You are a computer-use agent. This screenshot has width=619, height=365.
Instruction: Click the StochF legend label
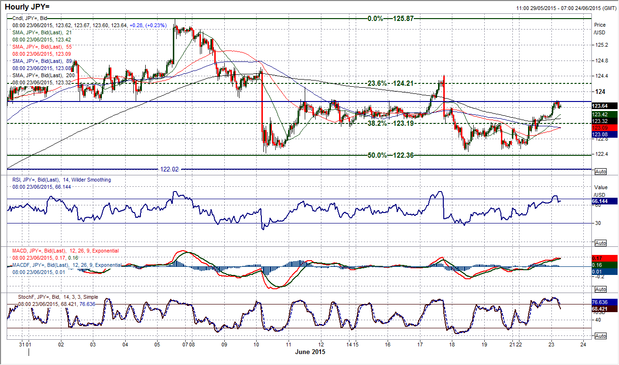(x=58, y=297)
